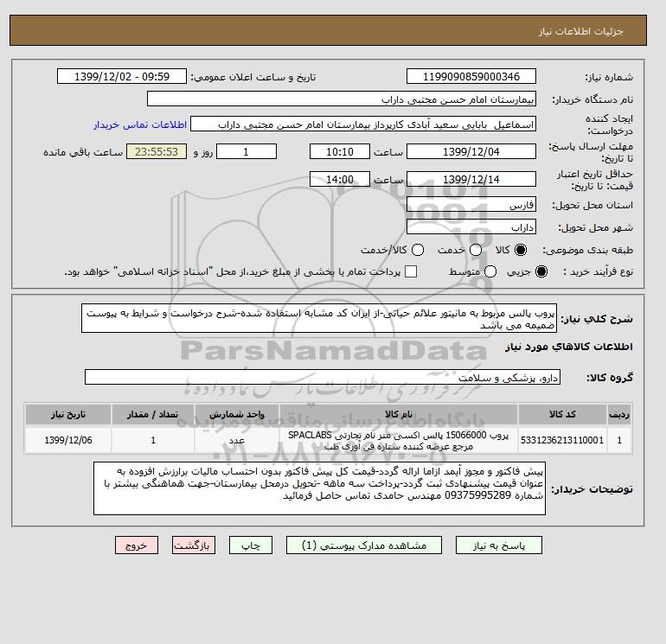This screenshot has height=644, width=666.
Task: Open مشاهده مدارک پیوستی (1) button
Action: click(364, 545)
